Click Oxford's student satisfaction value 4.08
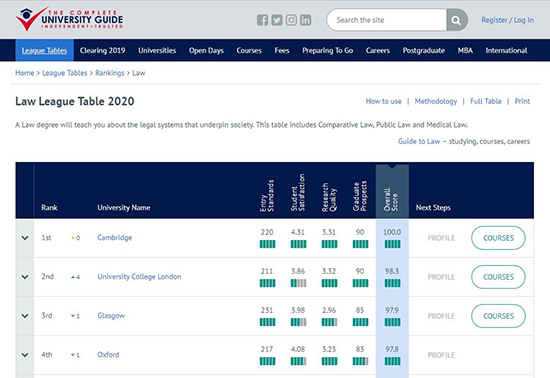Screen dimensions: 550x378 (298, 349)
